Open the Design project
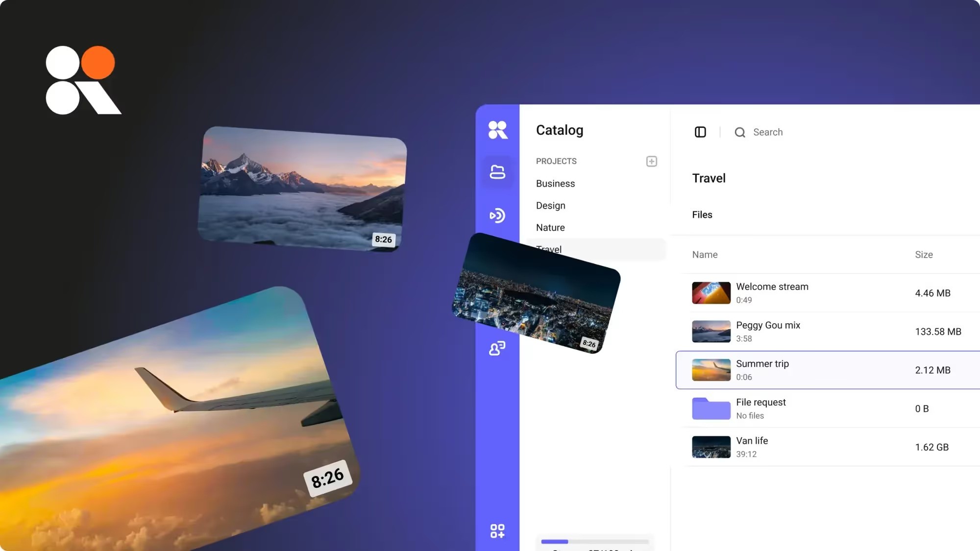This screenshot has width=980, height=551. click(x=550, y=206)
